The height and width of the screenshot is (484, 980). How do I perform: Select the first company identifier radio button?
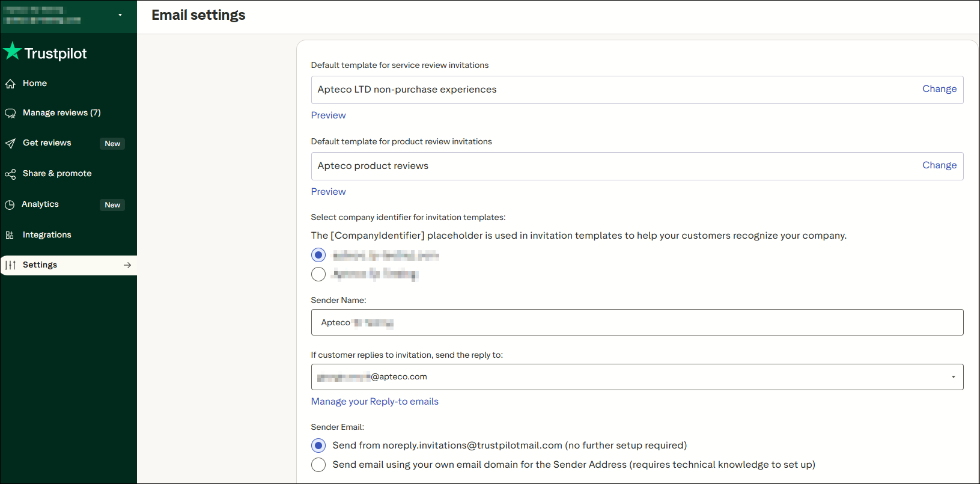point(318,255)
